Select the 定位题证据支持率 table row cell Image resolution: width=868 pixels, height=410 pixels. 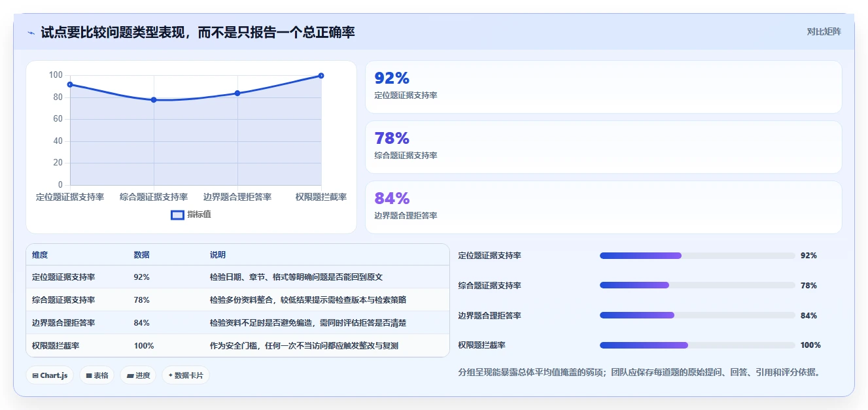pos(63,277)
